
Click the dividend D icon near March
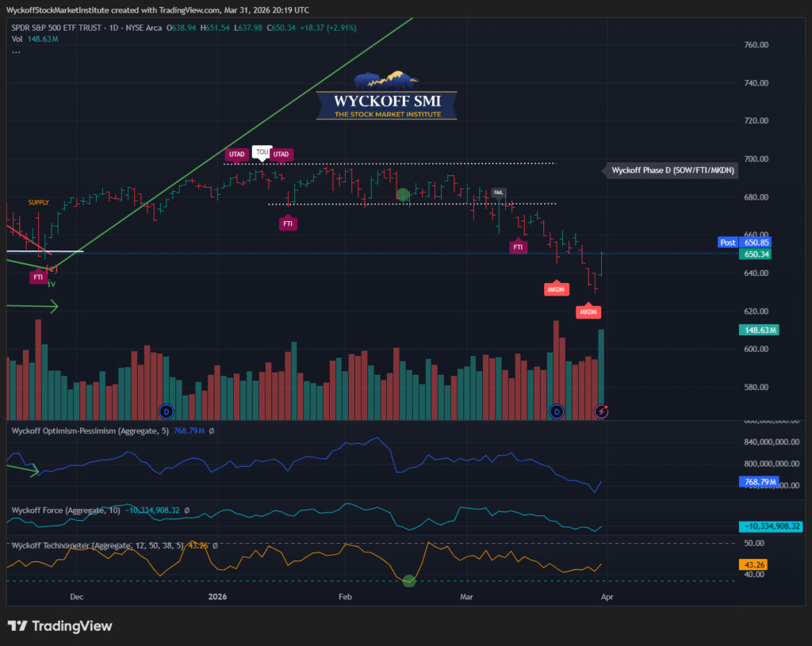click(557, 411)
